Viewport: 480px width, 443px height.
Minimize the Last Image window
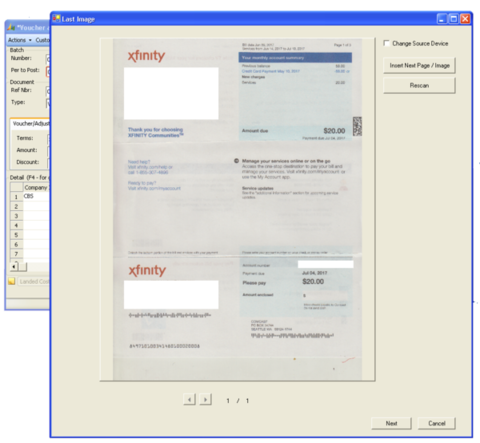click(x=442, y=19)
